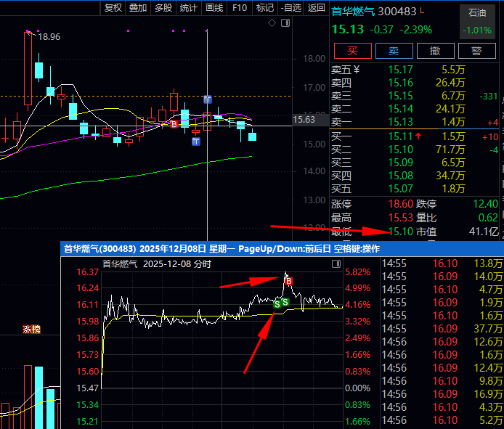Click current price 15.13 in header
This screenshot has height=429, width=504.
348,30
